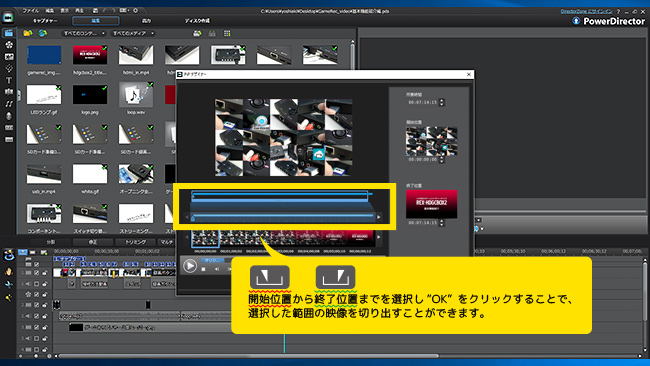Open the すべてのコンテンツ dropdown filter

pos(84,33)
